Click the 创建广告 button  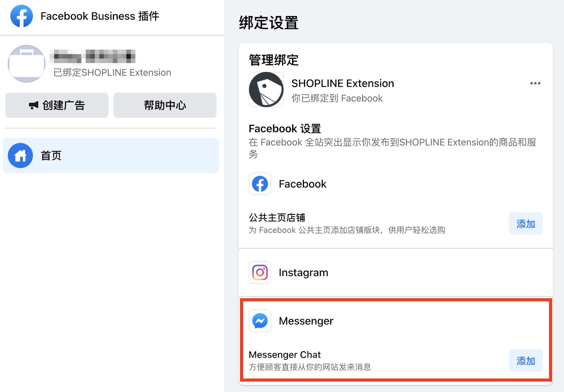pyautogui.click(x=57, y=105)
